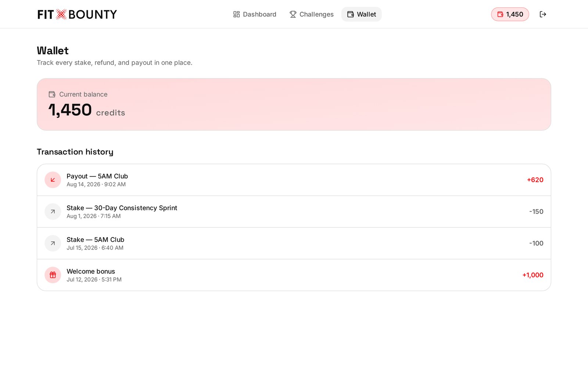588x368 pixels.
Task: Click the 'Track every stake, refund, and payout' subtitle
Action: 115,63
